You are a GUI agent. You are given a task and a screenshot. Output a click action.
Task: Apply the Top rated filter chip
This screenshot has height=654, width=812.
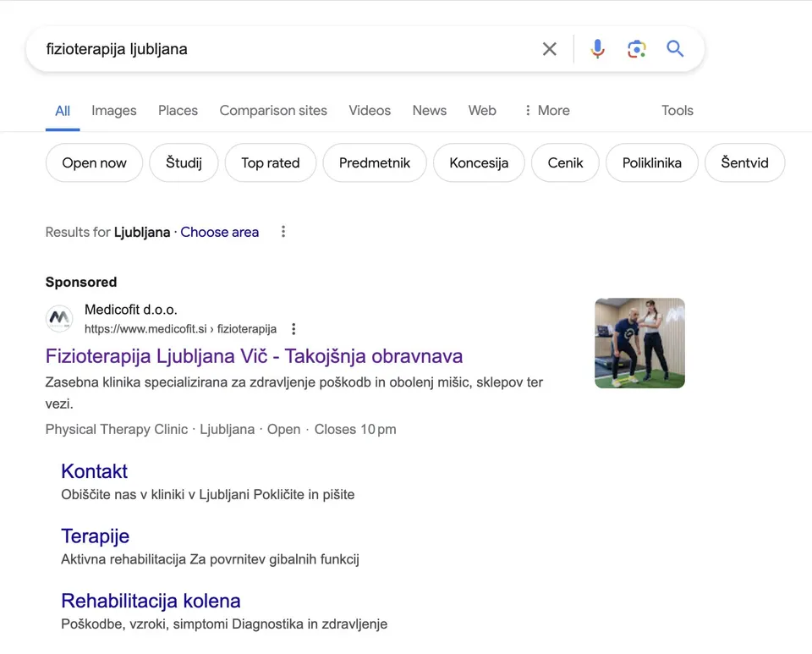click(271, 162)
